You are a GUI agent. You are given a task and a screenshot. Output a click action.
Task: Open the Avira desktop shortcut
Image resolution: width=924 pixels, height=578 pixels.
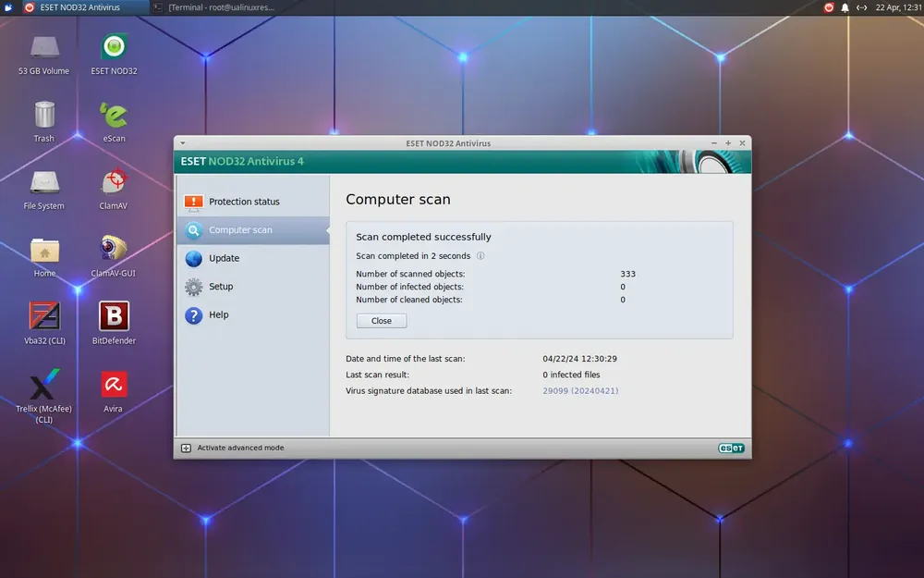point(113,391)
